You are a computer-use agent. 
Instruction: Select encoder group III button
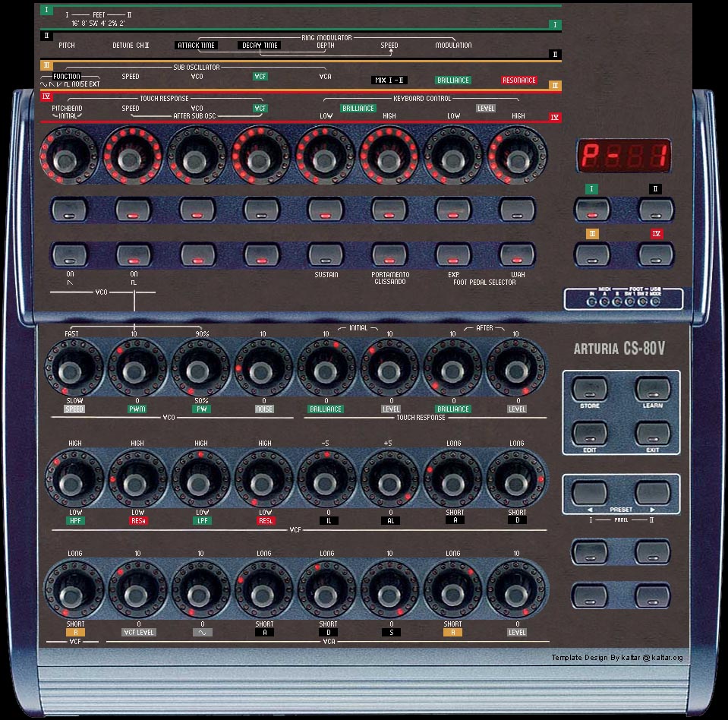click(592, 254)
